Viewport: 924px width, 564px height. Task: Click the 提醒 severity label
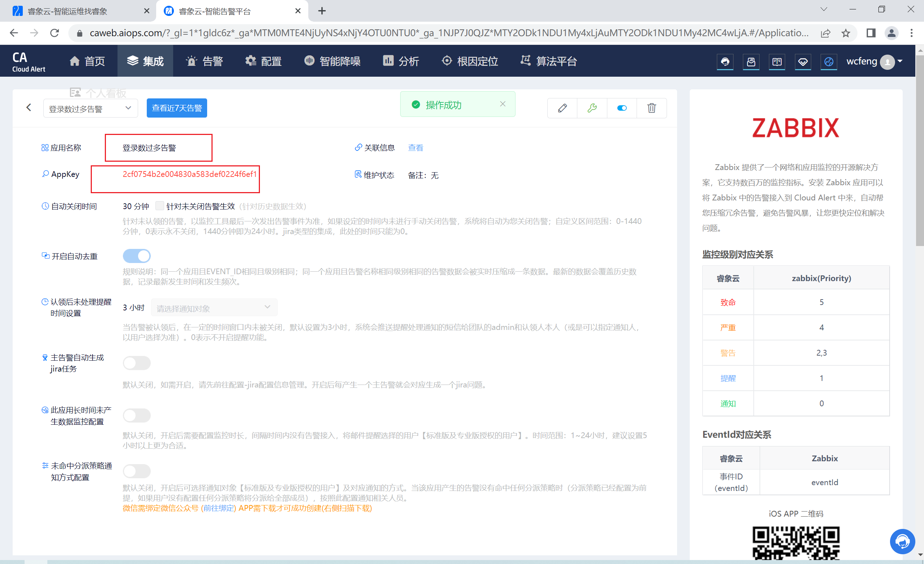coord(728,378)
